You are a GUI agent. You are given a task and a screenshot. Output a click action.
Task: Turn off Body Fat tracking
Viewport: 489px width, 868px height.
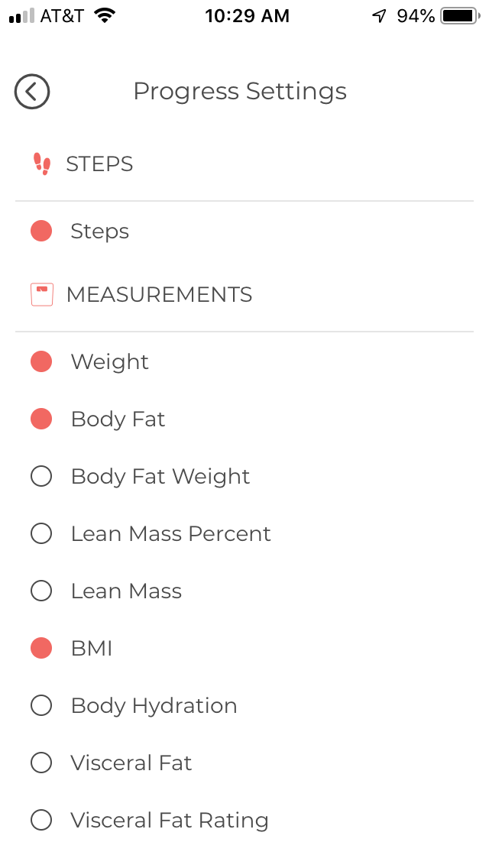(41, 419)
